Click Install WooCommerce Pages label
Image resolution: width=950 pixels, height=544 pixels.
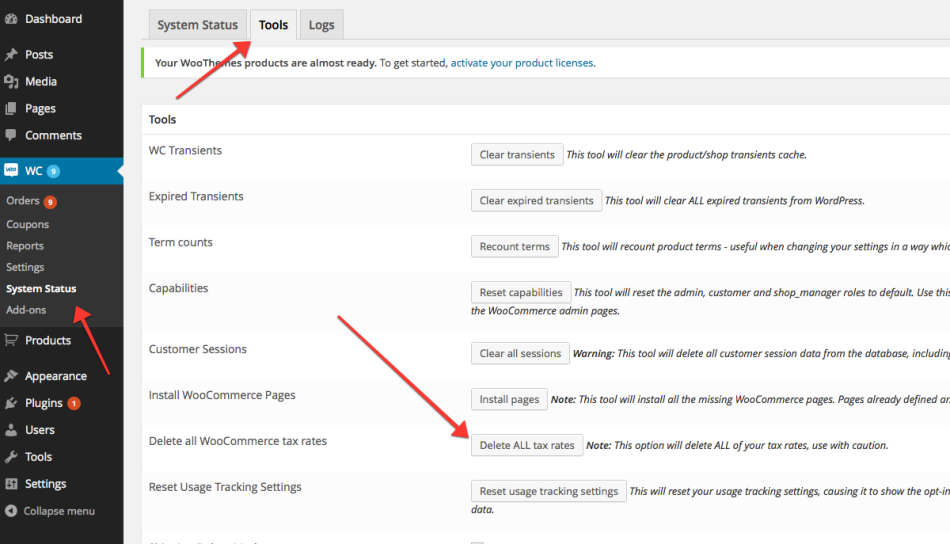click(x=222, y=395)
